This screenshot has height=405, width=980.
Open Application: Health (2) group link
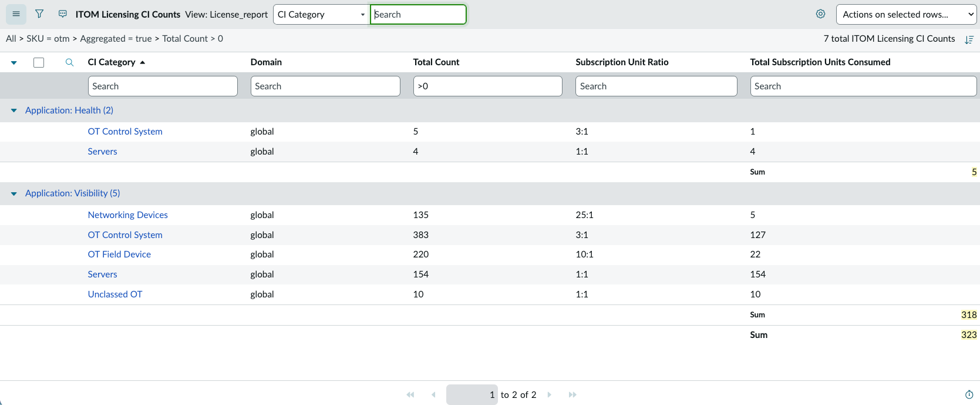69,111
